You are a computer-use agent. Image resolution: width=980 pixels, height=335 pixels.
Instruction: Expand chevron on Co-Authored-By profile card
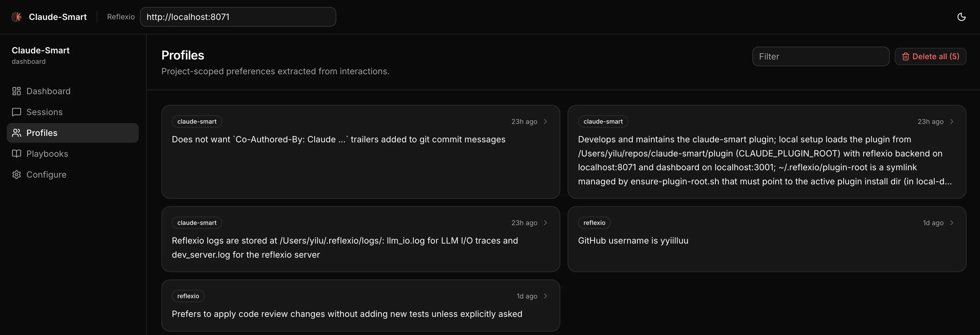coord(546,122)
